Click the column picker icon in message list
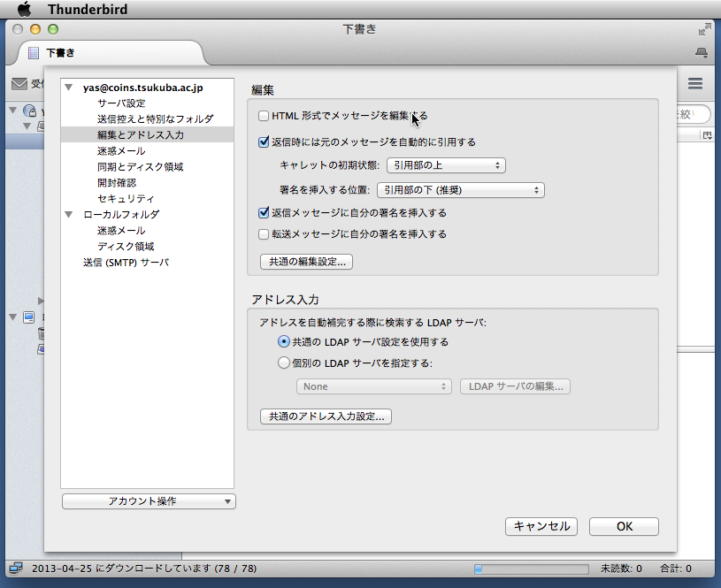The height and width of the screenshot is (588, 721). [x=707, y=135]
